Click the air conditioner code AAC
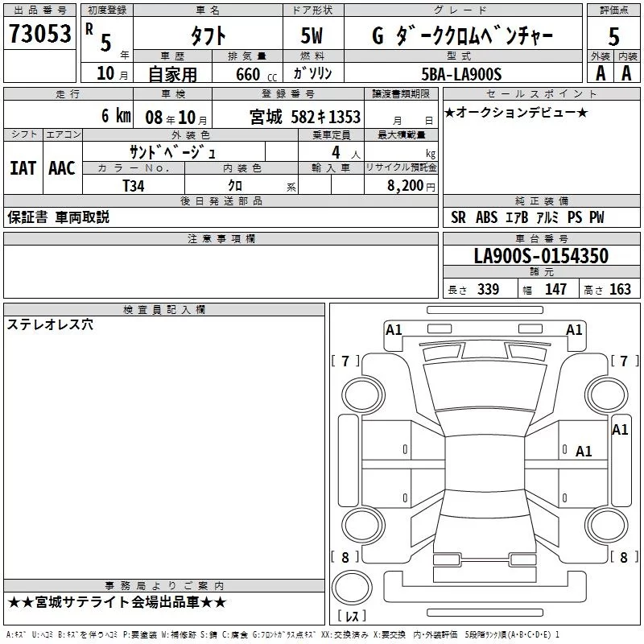 [x=62, y=168]
